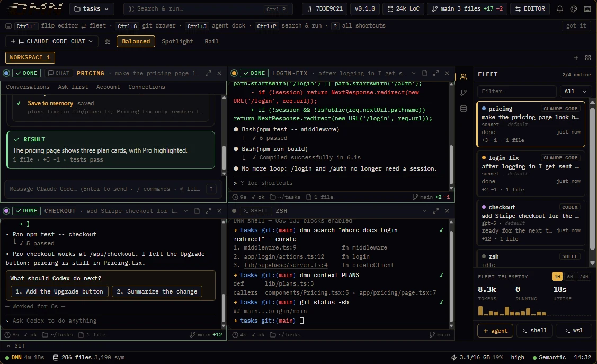Click the shell button in Fleet

point(534,331)
